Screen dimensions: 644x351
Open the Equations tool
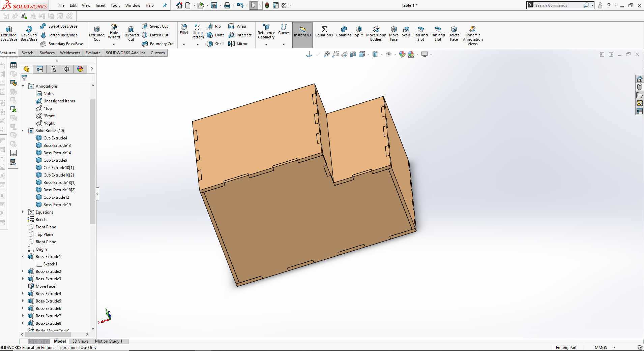tap(324, 31)
